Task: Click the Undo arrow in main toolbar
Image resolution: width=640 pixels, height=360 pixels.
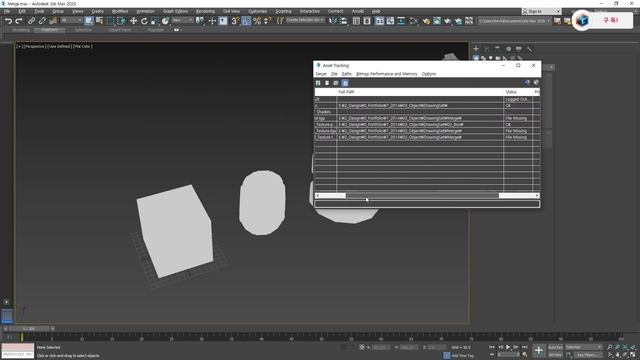Action: pos(8,21)
